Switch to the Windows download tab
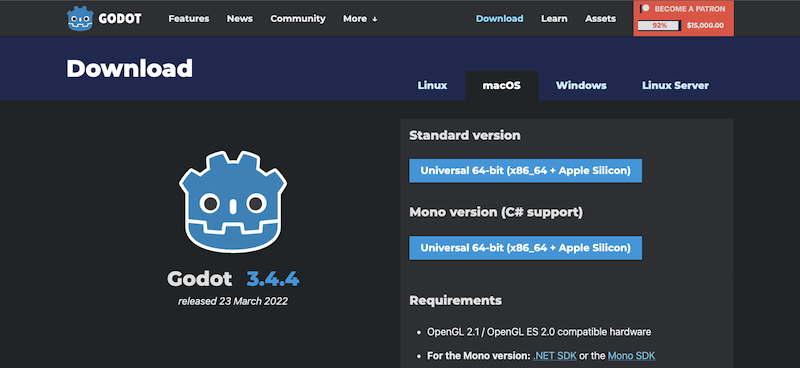 [581, 86]
